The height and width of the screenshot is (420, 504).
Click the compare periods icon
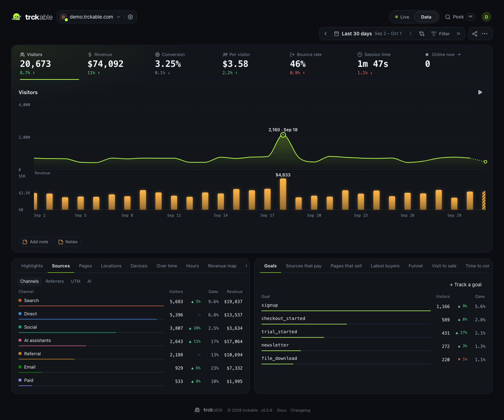point(422,34)
